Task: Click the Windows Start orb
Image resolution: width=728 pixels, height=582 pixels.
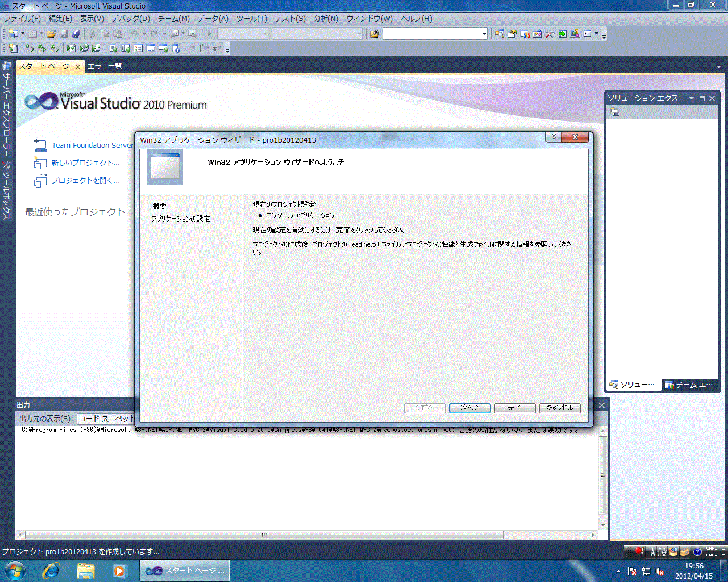Action: pyautogui.click(x=15, y=570)
